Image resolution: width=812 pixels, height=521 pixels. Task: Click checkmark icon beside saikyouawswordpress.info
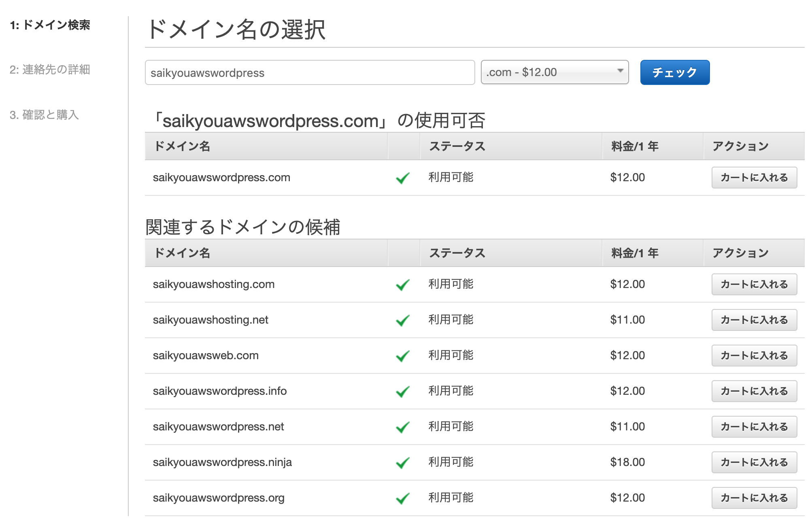tap(403, 392)
